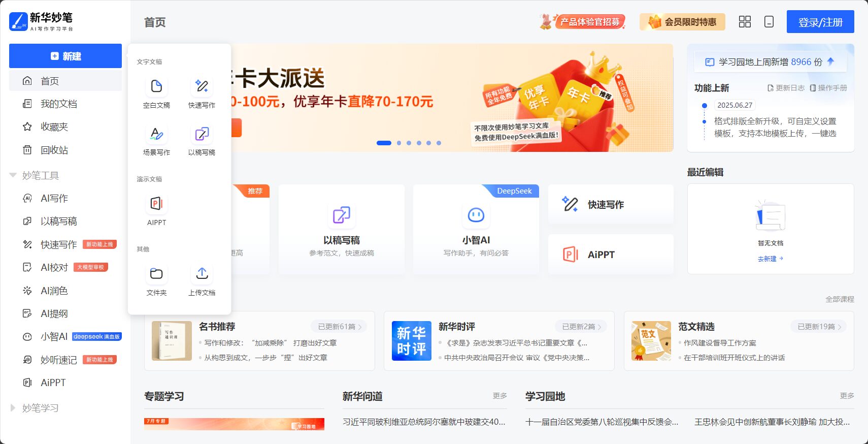This screenshot has height=444, width=868.
Task: Expand 已更新19篇 in 范文精选
Action: tap(819, 327)
